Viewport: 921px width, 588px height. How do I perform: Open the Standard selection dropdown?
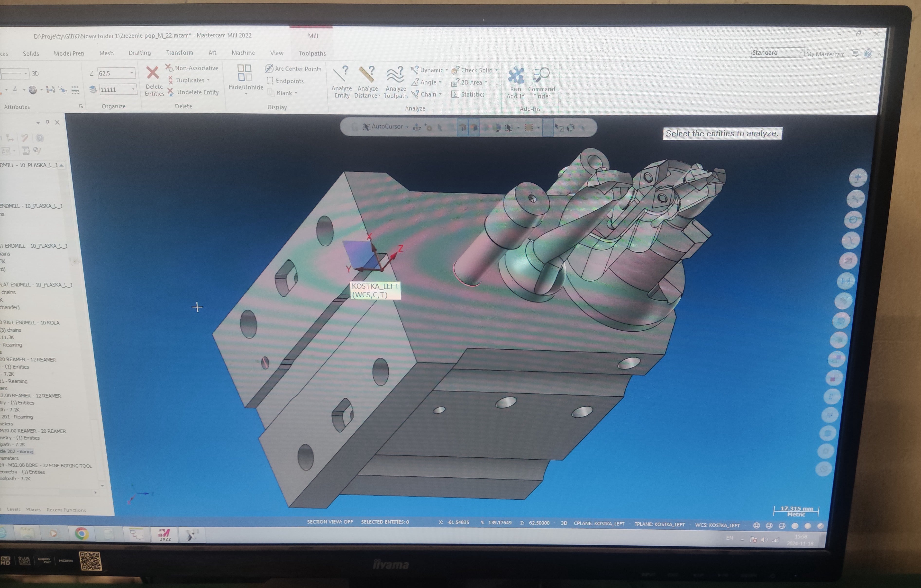tap(800, 53)
